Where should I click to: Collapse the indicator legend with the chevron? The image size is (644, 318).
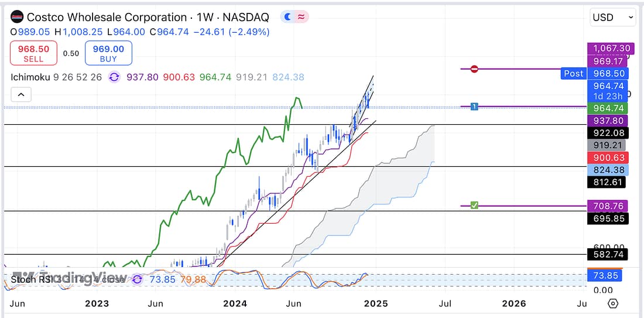(20, 94)
